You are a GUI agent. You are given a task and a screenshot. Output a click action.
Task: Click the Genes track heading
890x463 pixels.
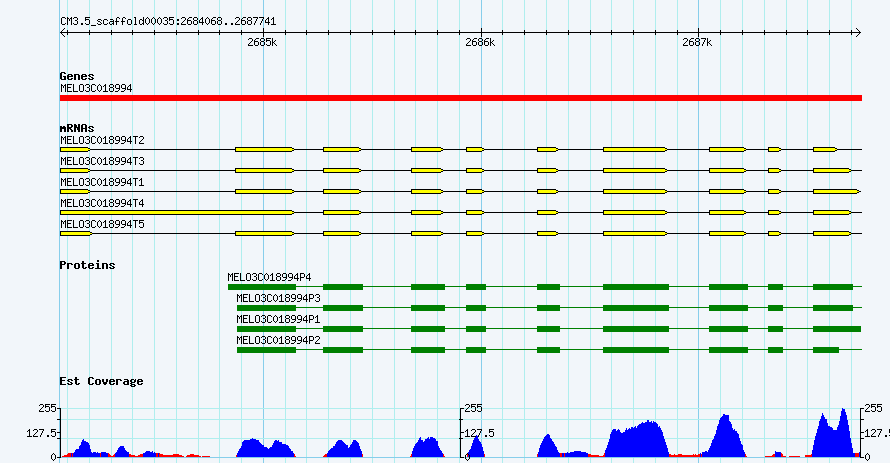tap(77, 76)
